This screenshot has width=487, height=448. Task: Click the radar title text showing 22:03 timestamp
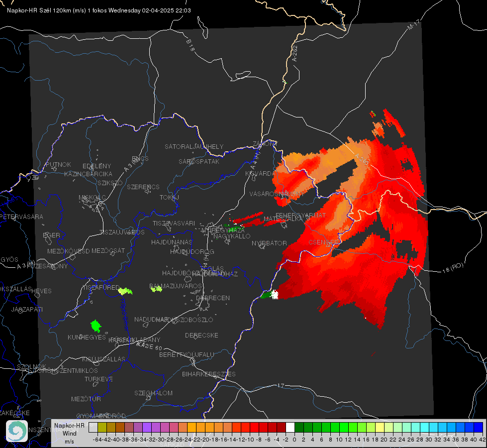99,10
